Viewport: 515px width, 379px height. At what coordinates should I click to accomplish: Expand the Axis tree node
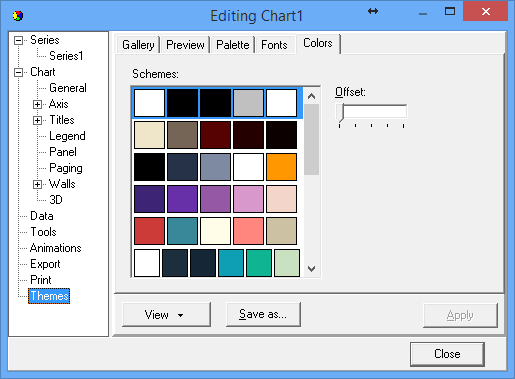pos(37,104)
